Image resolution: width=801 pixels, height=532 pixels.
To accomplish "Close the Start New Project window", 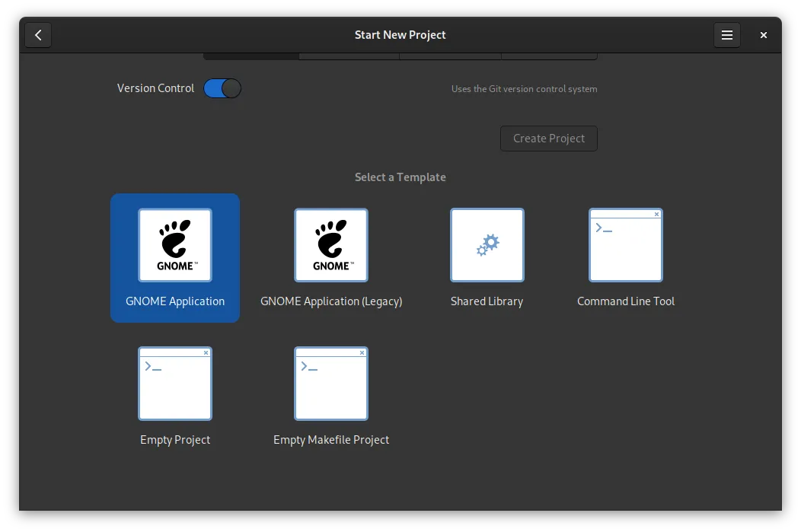I will click(763, 35).
